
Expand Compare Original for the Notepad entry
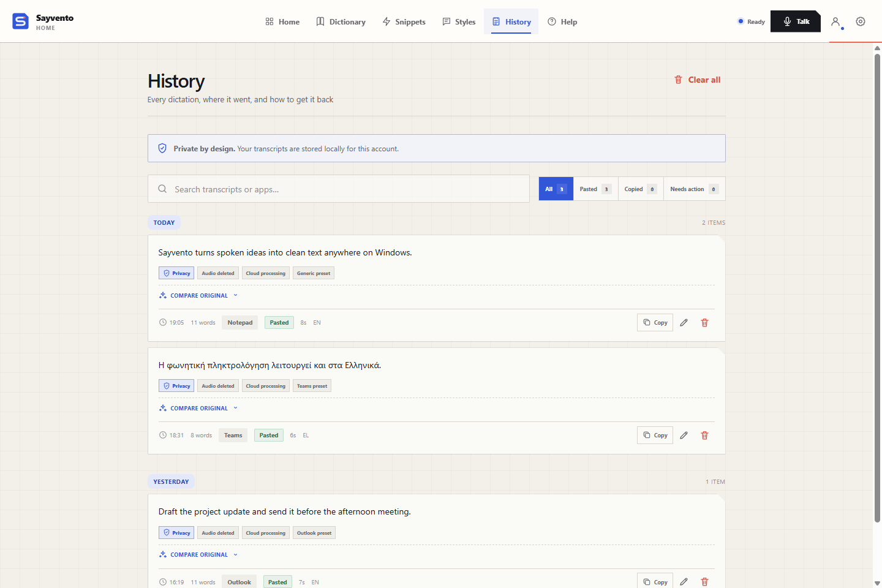click(x=198, y=295)
